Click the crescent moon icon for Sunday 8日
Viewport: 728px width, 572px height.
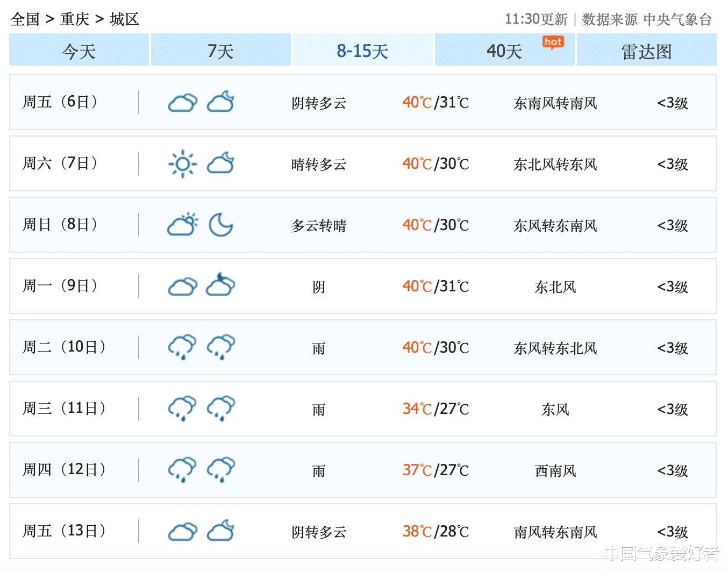tap(220, 225)
